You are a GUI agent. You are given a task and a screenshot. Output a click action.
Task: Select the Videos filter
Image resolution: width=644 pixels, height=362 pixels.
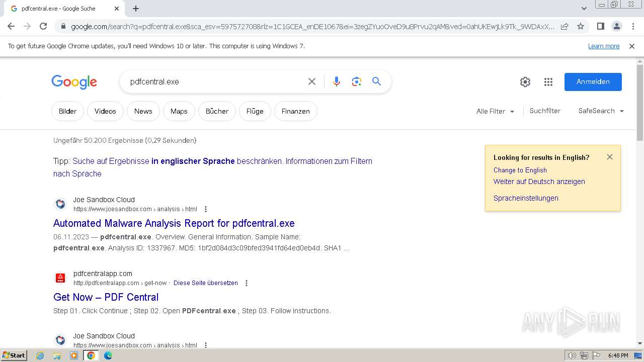click(x=105, y=111)
